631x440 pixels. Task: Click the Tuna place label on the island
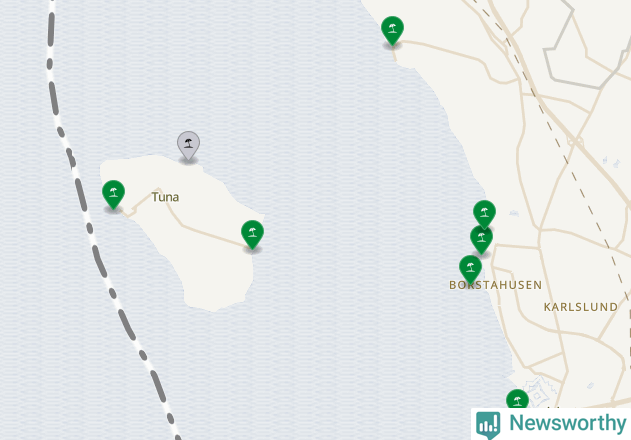(x=165, y=197)
